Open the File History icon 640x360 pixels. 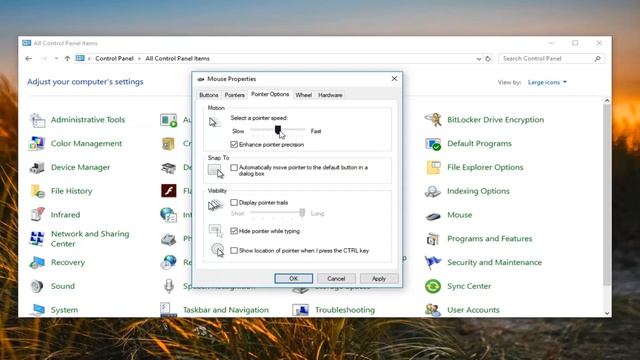38,191
